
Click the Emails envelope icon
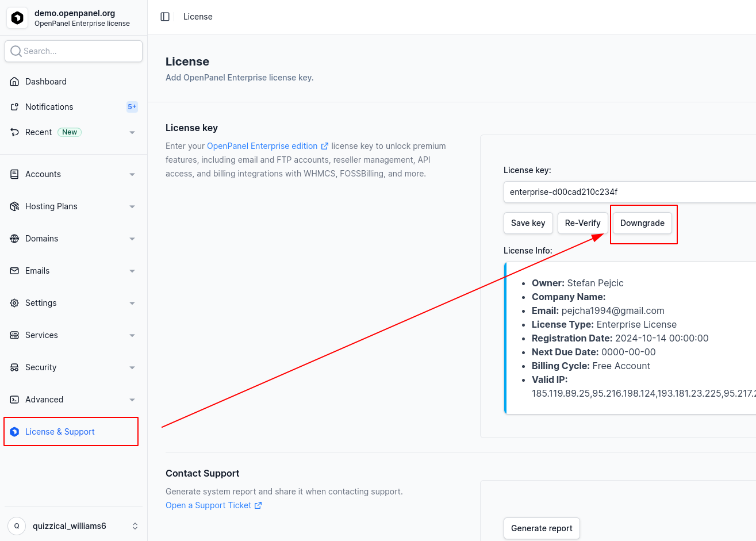tap(14, 271)
